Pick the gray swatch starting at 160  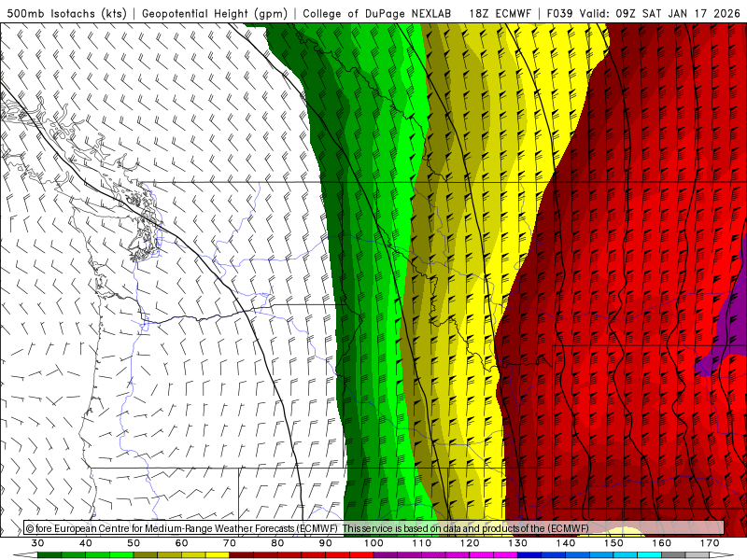pyautogui.click(x=673, y=555)
